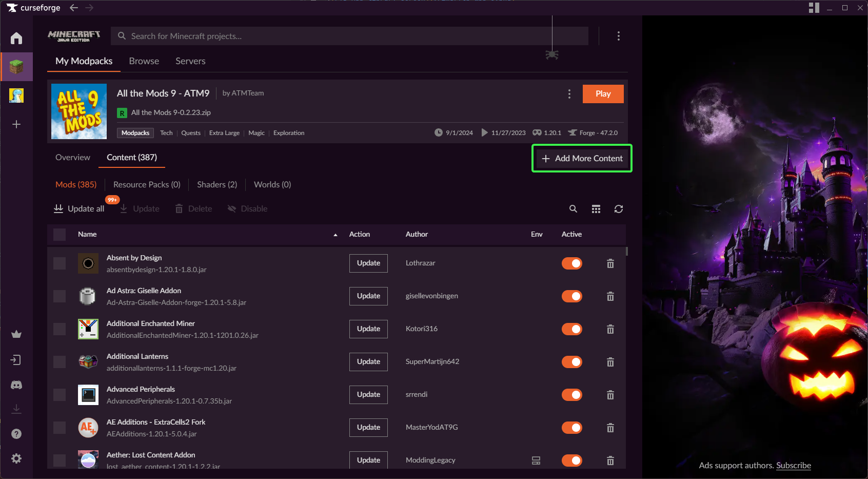The height and width of the screenshot is (479, 868).
Task: Click the Tech category tag
Action: tap(166, 133)
